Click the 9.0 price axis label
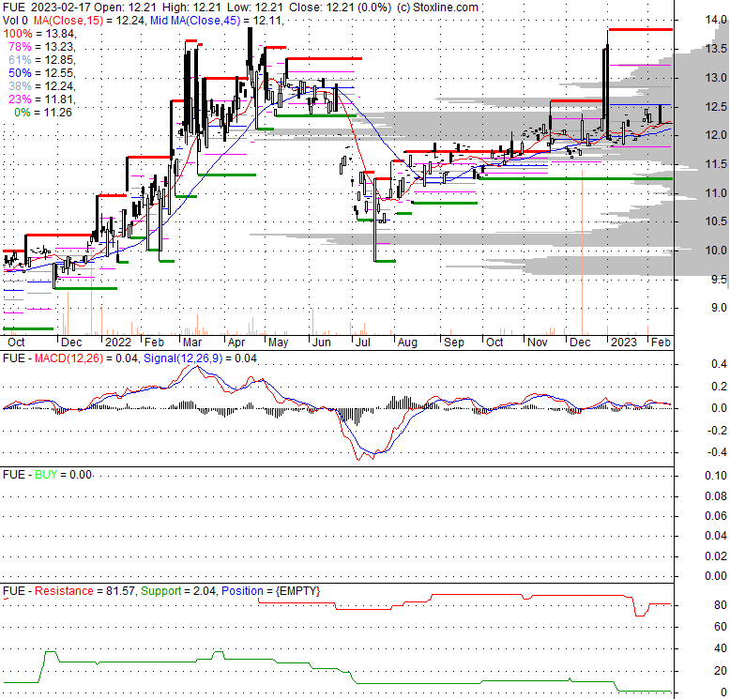Image resolution: width=730 pixels, height=700 pixels. pos(719,308)
